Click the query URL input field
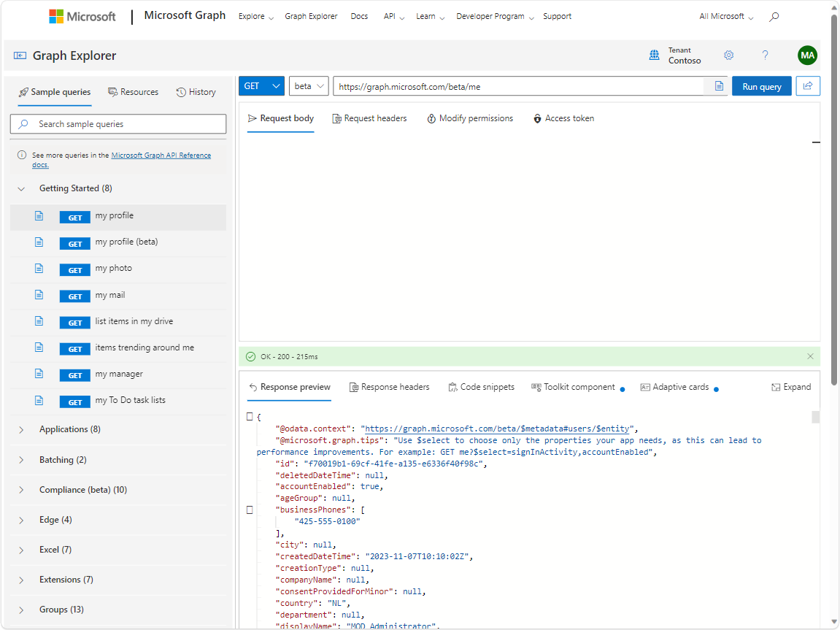 519,86
